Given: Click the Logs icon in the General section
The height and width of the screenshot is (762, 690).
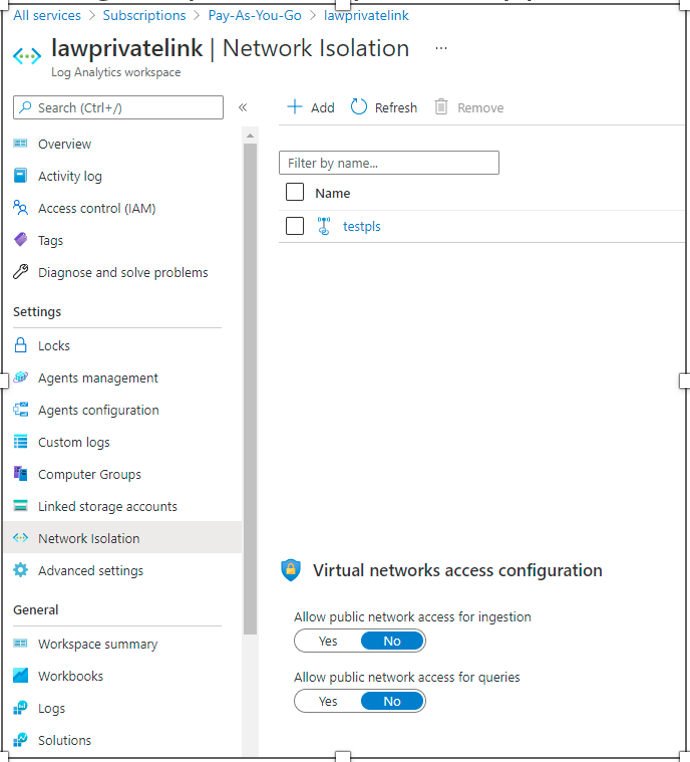Looking at the screenshot, I should coord(20,708).
